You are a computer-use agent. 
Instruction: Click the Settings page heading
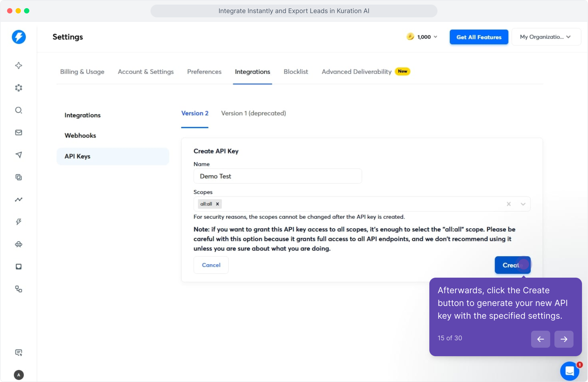pyautogui.click(x=68, y=37)
